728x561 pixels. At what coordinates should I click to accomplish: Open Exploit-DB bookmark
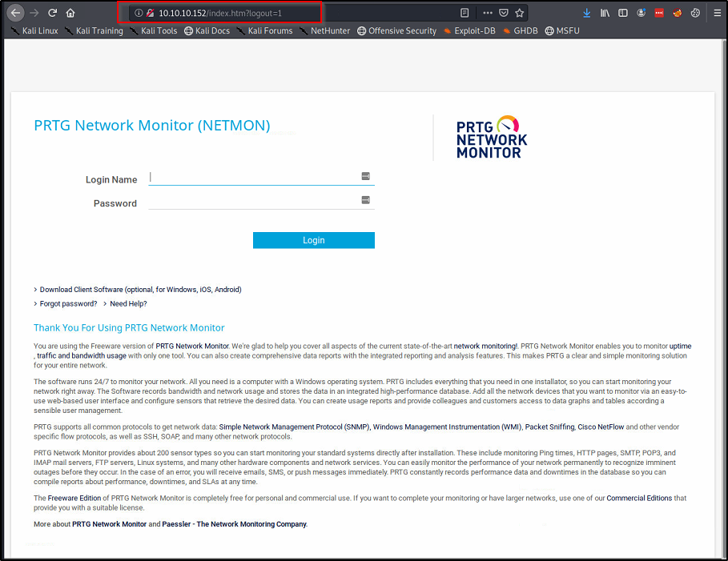[469, 30]
